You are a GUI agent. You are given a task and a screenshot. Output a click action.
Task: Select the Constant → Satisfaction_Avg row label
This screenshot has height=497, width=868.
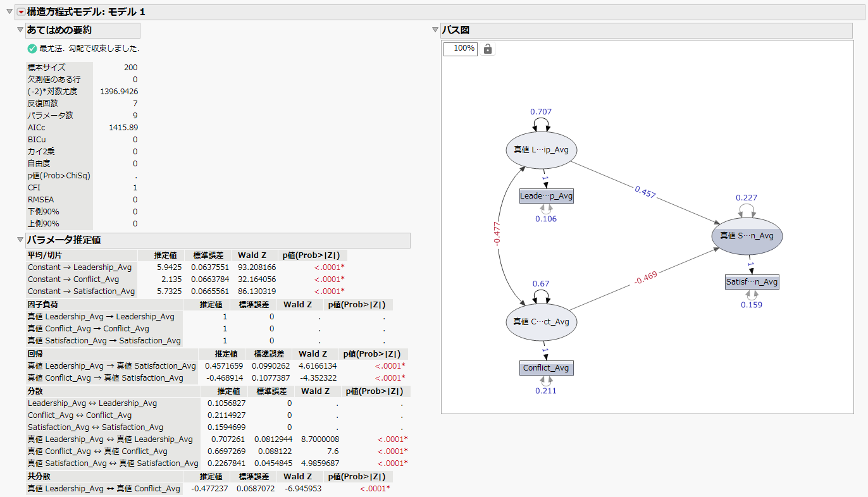(81, 291)
